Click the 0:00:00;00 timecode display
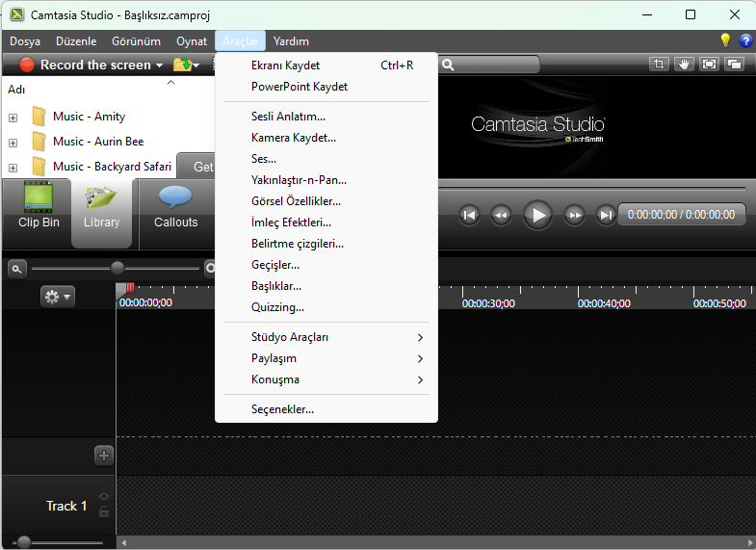756x550 pixels. click(681, 215)
